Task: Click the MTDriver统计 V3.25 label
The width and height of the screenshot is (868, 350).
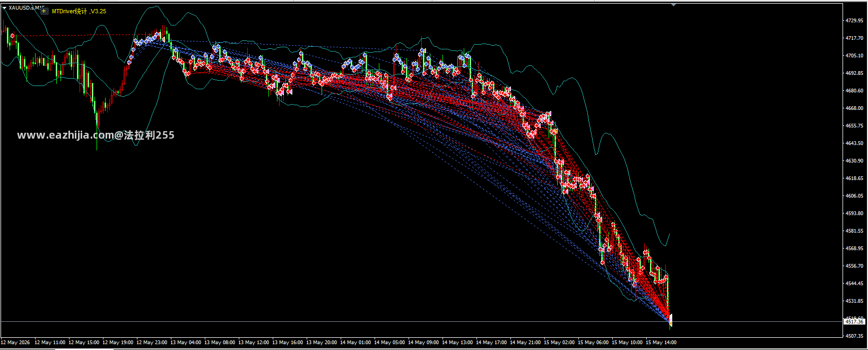Action: (x=79, y=11)
